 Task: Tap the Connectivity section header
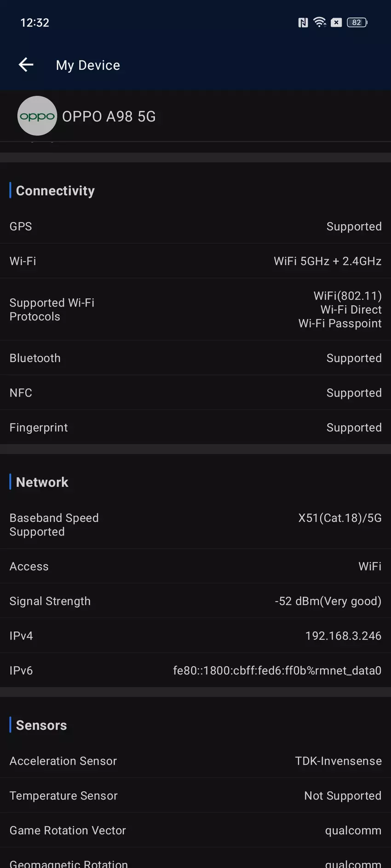point(55,191)
